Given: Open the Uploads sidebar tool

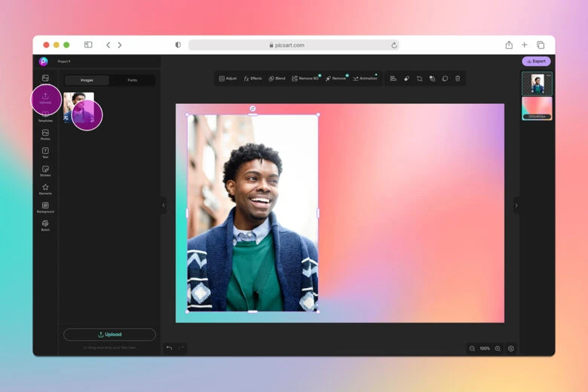Looking at the screenshot, I should tap(45, 97).
